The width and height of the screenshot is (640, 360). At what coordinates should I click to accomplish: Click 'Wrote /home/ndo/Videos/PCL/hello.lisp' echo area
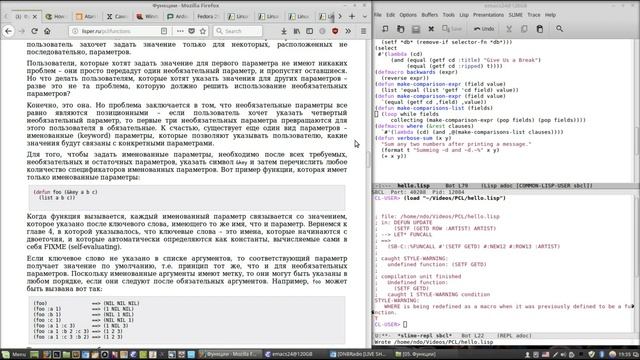tap(434, 342)
